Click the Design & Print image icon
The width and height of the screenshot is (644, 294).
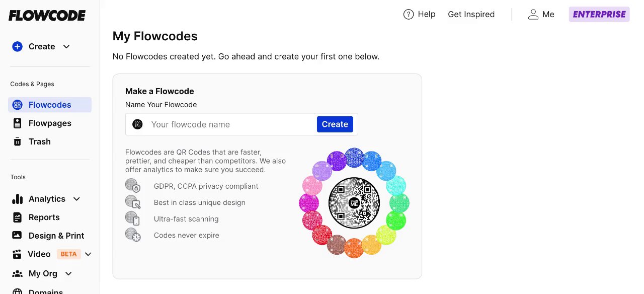point(17,236)
